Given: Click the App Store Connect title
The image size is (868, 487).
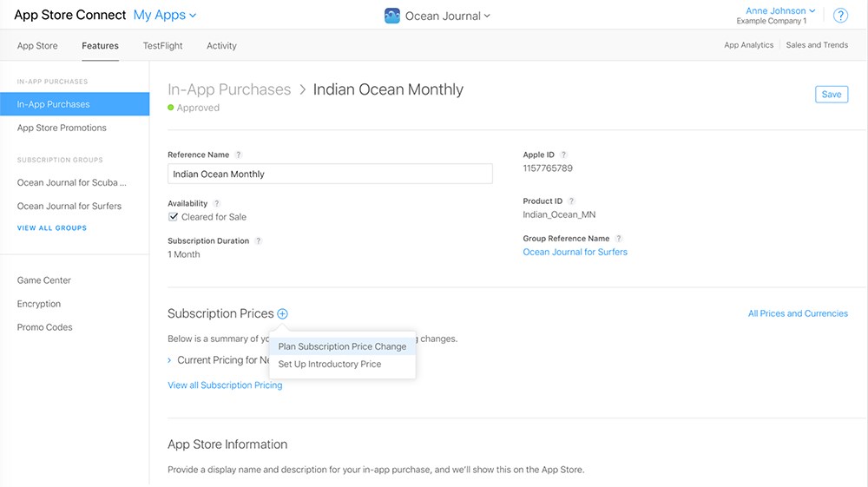Looking at the screenshot, I should pyautogui.click(x=69, y=15).
